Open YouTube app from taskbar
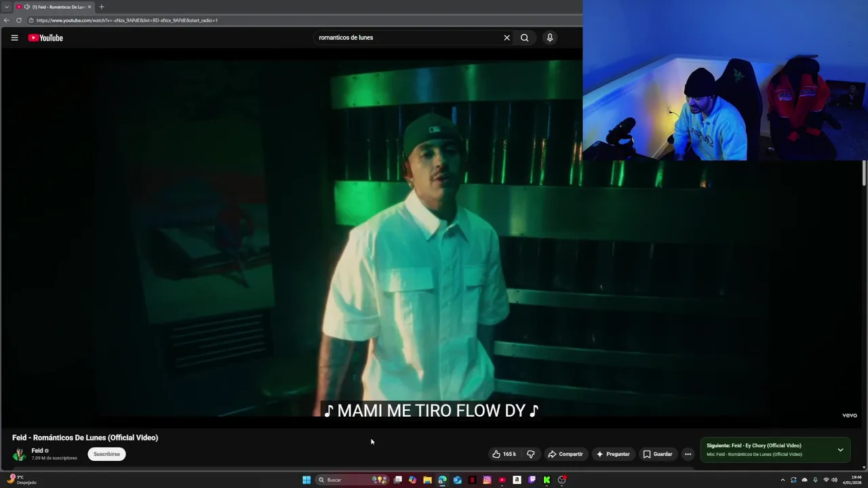 [502, 480]
